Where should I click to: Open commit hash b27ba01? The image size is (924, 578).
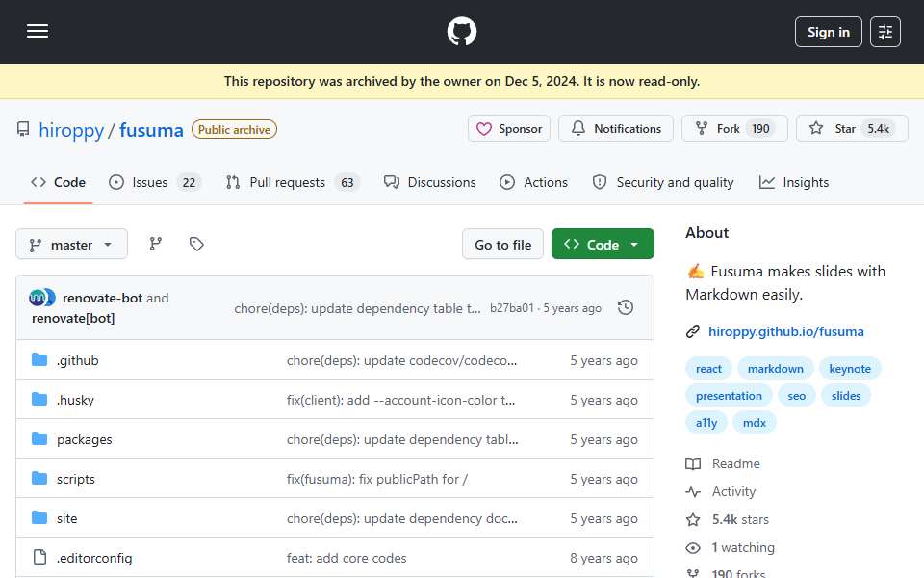click(511, 308)
